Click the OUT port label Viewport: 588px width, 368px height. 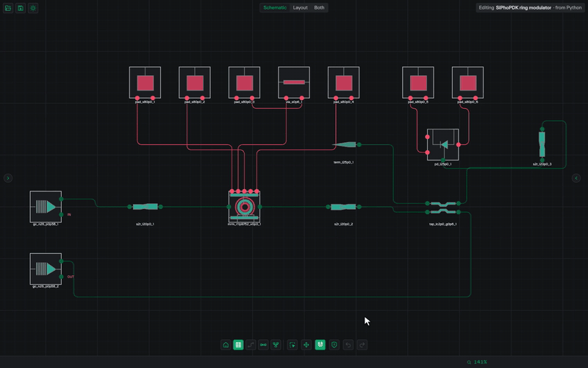pos(71,277)
